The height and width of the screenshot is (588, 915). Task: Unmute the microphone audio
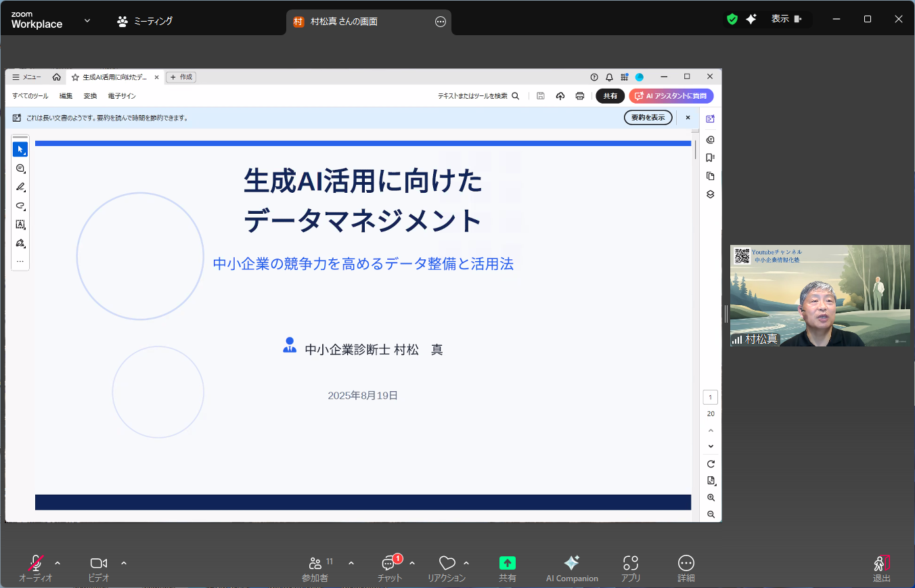(36, 564)
